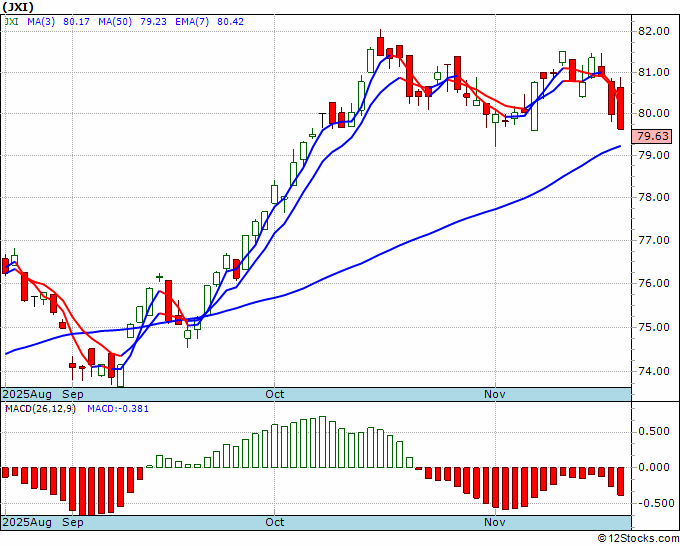The width and height of the screenshot is (680, 546).
Task: Click the 74.00 price axis label
Action: (654, 371)
